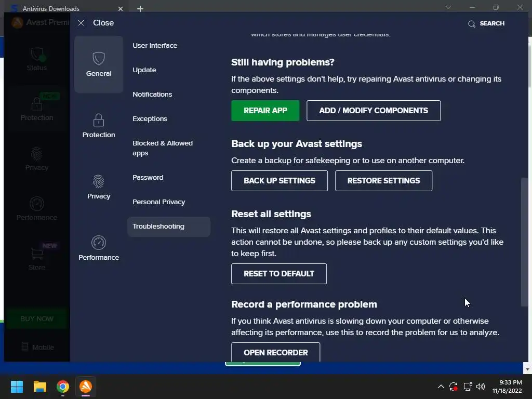The width and height of the screenshot is (532, 399).
Task: Open the Windows Start menu
Action: point(17,387)
